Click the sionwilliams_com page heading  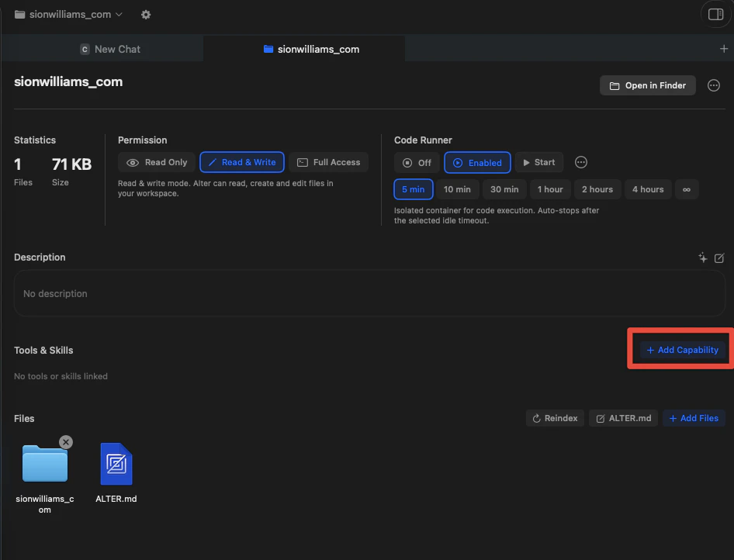68,82
